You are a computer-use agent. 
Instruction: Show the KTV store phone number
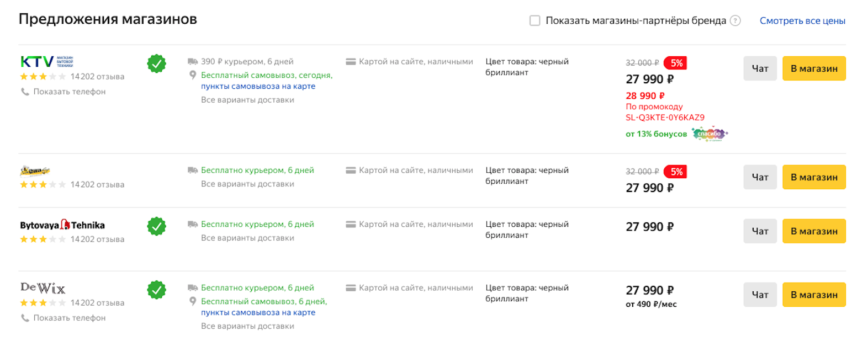point(69,92)
